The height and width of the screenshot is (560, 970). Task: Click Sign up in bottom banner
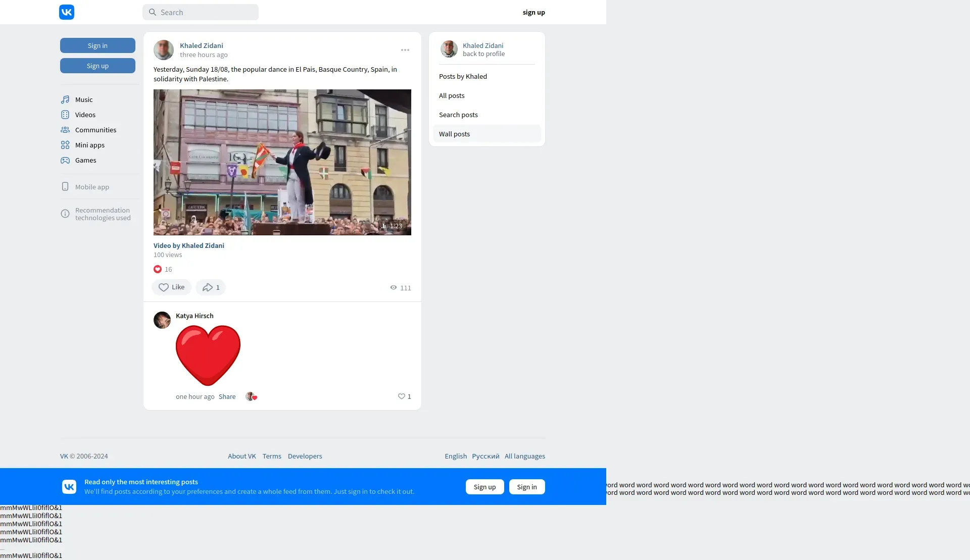pos(484,487)
